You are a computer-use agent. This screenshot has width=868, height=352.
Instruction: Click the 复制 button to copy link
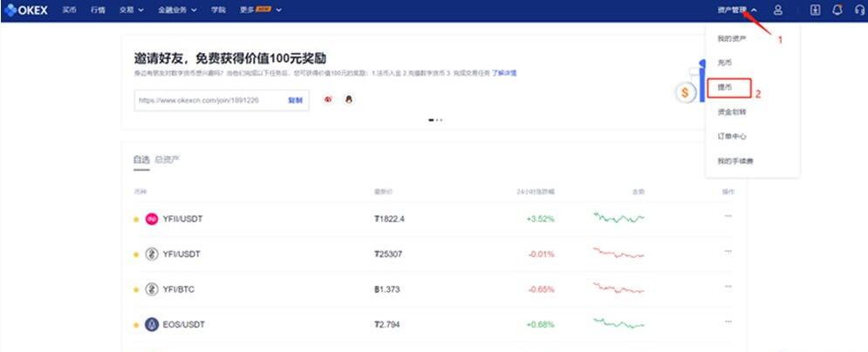pyautogui.click(x=295, y=100)
